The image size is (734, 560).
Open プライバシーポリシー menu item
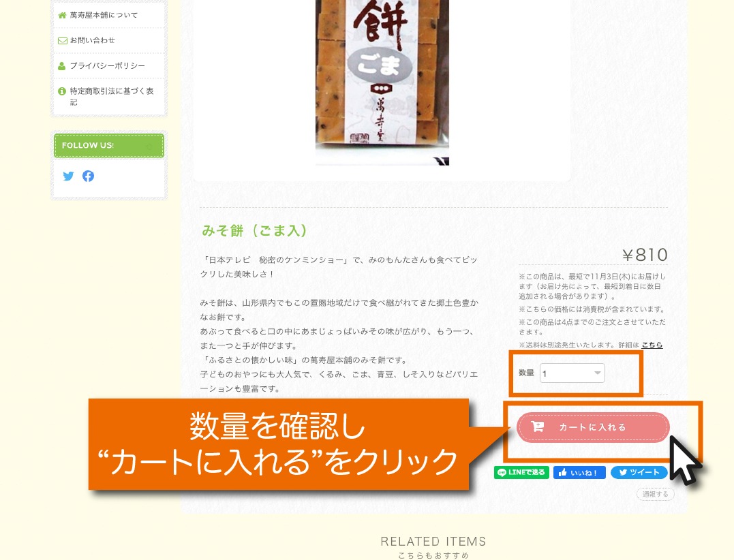click(x=109, y=66)
